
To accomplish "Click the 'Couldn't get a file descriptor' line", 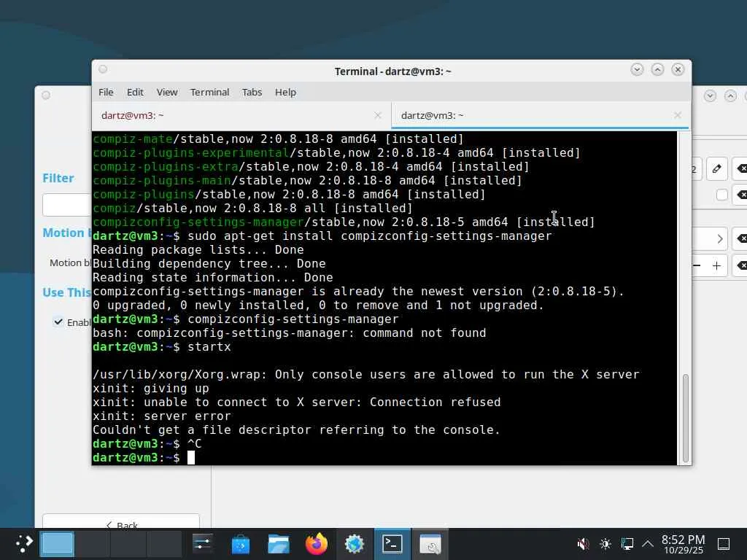I will click(x=297, y=429).
